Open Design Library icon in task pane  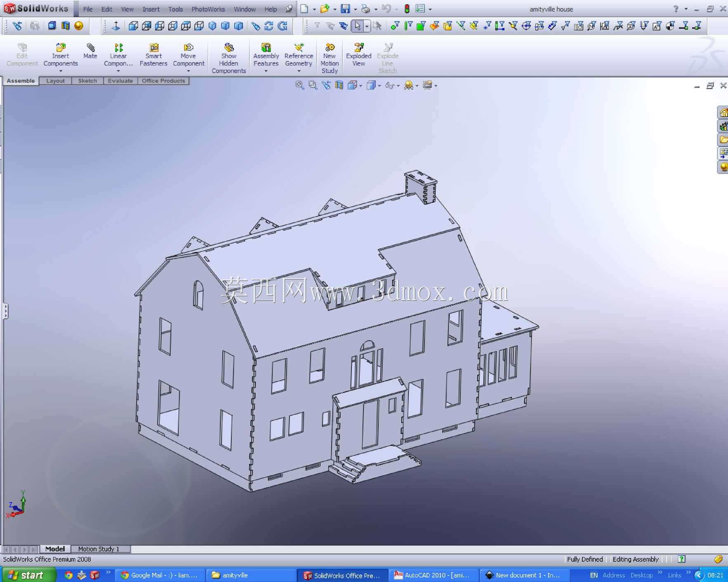pyautogui.click(x=723, y=126)
